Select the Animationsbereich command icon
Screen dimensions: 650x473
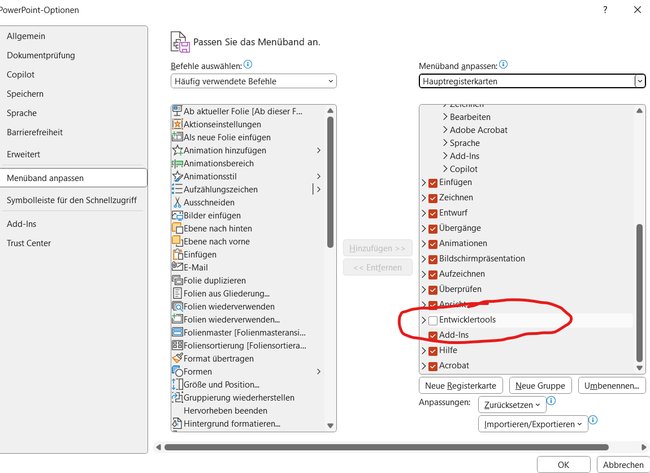pyautogui.click(x=177, y=163)
